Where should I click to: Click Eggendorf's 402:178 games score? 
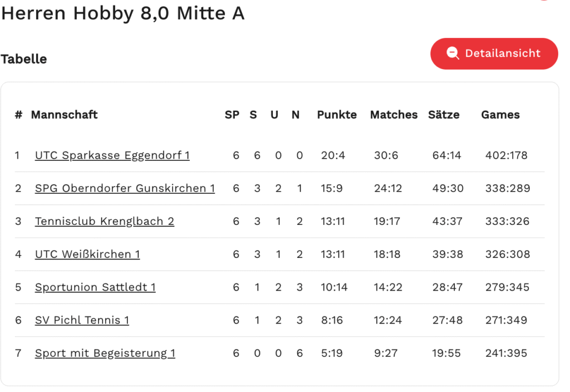506,155
